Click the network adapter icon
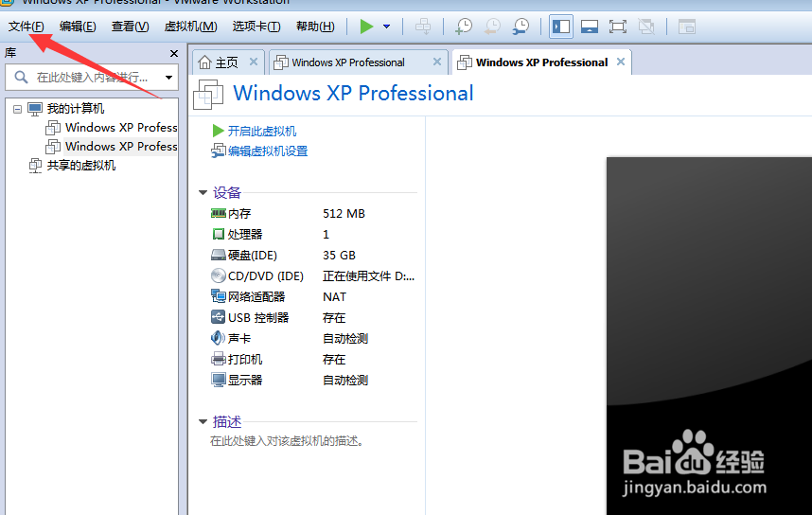 (218, 295)
